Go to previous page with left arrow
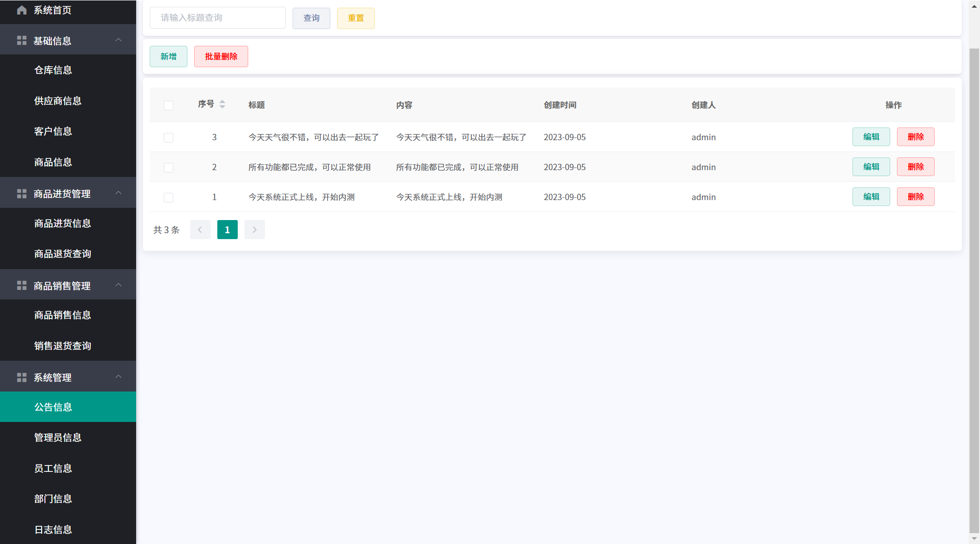 tap(200, 230)
